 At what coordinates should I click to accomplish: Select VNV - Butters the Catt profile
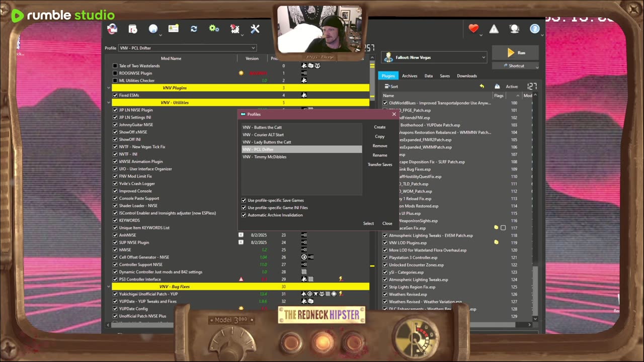[x=302, y=127]
